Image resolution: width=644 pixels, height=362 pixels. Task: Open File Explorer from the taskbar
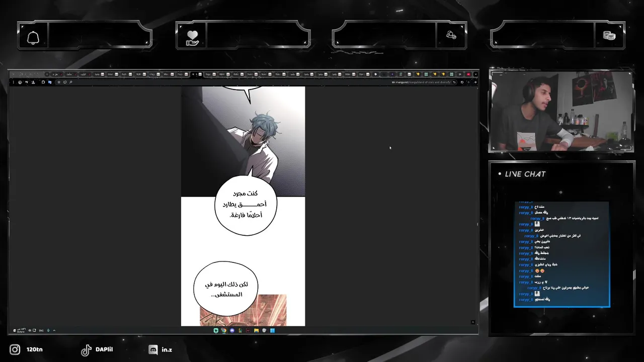coord(256,330)
